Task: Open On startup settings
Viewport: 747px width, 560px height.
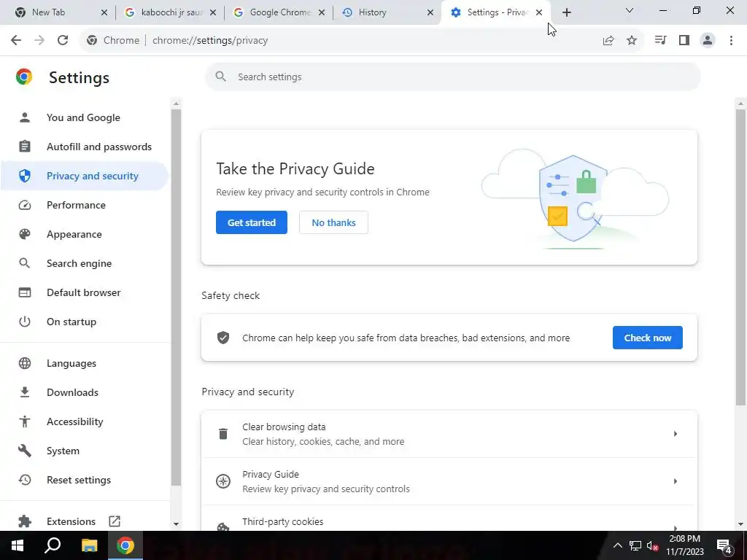Action: [84, 322]
